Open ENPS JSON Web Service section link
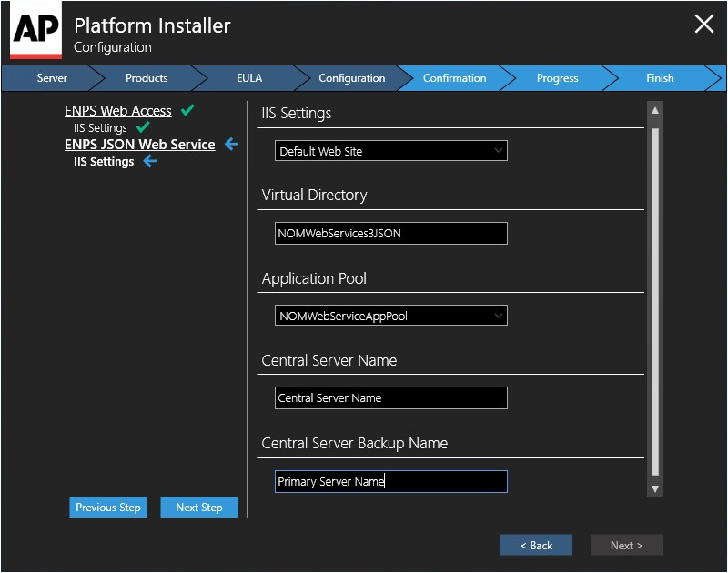728x573 pixels. 140,145
